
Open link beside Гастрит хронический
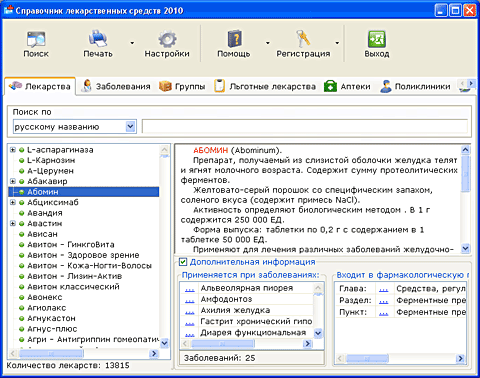coord(190,322)
